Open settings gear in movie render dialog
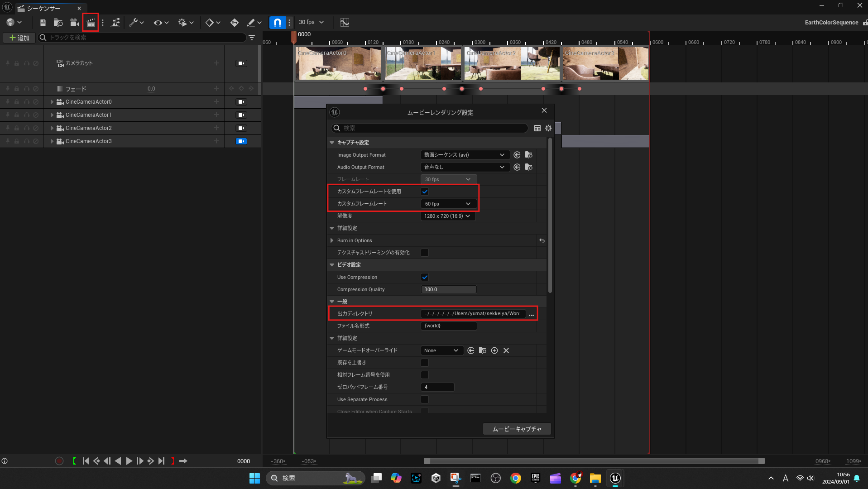 pyautogui.click(x=548, y=128)
